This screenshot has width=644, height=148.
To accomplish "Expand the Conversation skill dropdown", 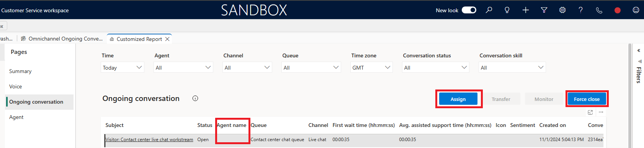I will (512, 67).
